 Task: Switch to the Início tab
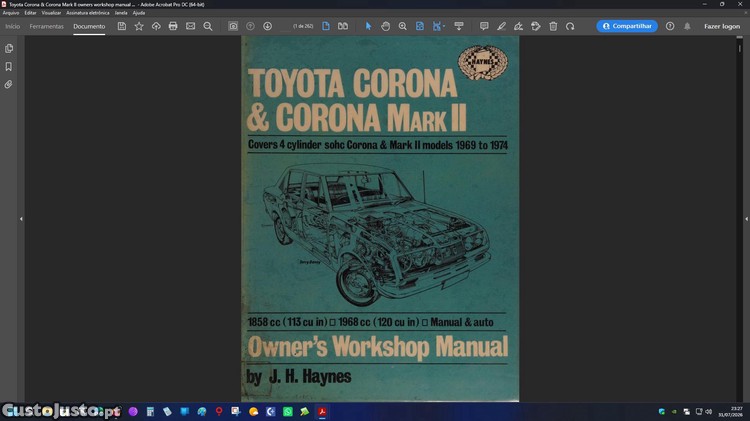pyautogui.click(x=12, y=26)
